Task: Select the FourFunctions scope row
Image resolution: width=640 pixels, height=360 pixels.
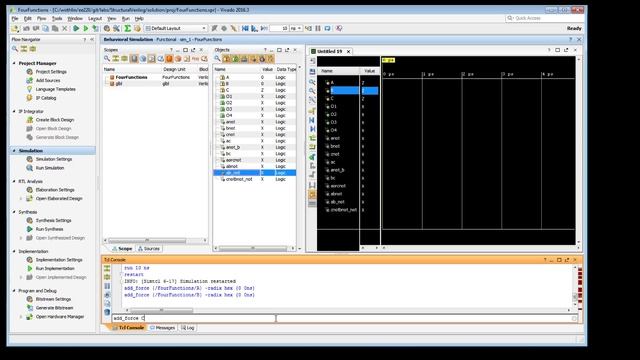Action: coord(155,77)
